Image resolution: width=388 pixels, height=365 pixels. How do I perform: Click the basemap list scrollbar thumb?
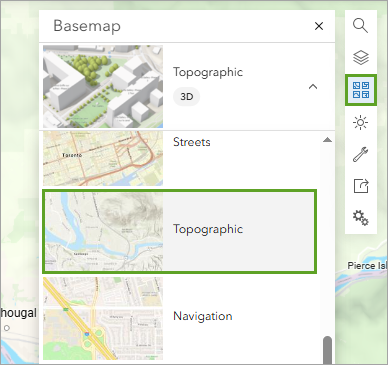(x=328, y=350)
